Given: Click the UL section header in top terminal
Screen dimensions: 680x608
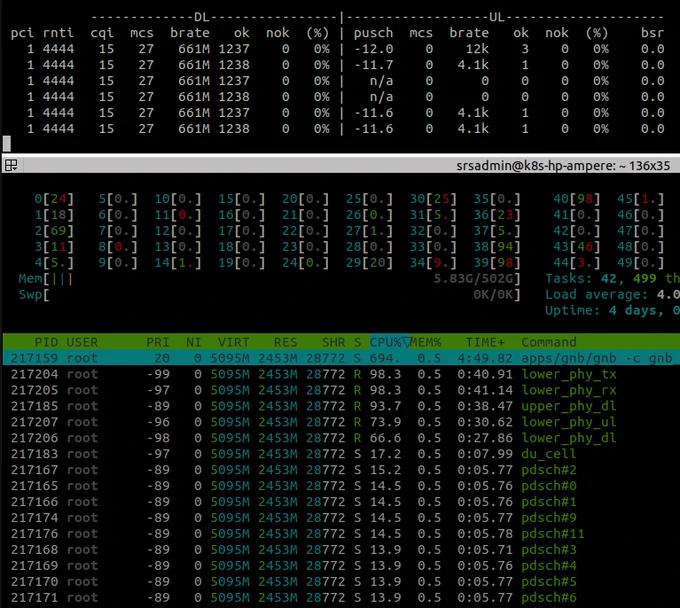Looking at the screenshot, I should (x=497, y=17).
